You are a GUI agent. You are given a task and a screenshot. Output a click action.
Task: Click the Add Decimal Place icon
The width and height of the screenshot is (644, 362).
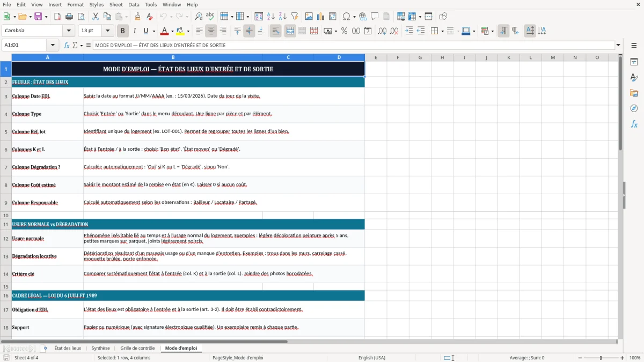point(382,31)
